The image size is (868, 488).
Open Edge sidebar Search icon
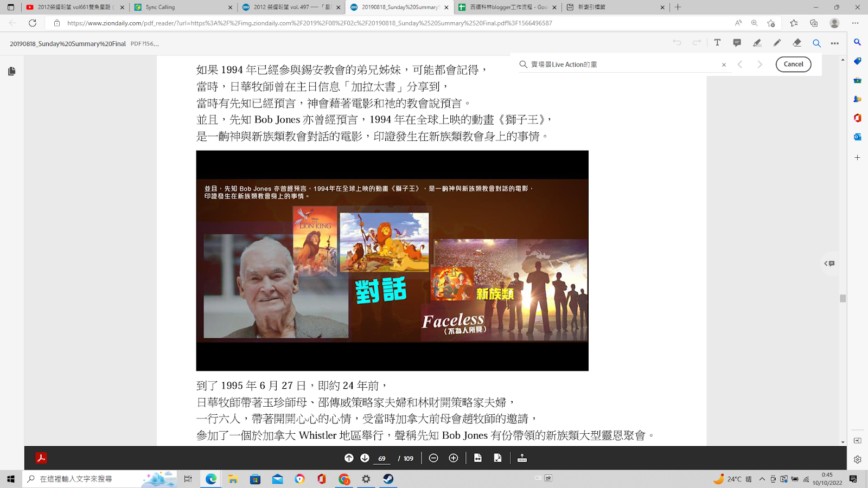(857, 42)
